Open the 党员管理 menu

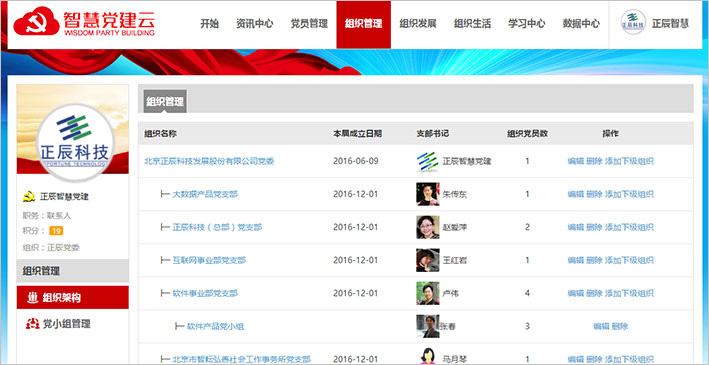click(x=309, y=24)
